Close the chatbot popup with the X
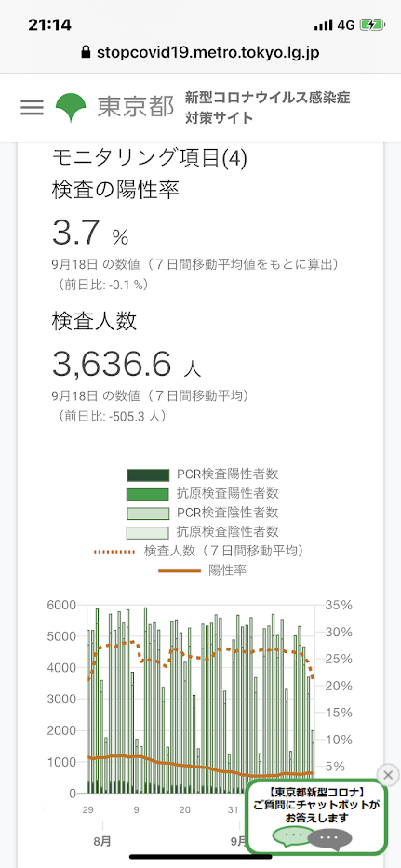Screen dimensions: 401x868 coord(388,774)
